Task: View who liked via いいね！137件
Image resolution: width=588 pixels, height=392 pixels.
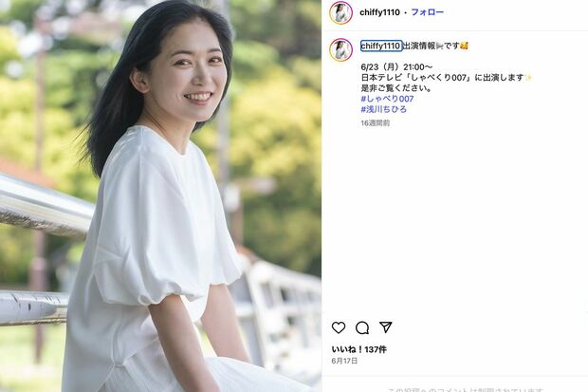Action: (x=358, y=349)
